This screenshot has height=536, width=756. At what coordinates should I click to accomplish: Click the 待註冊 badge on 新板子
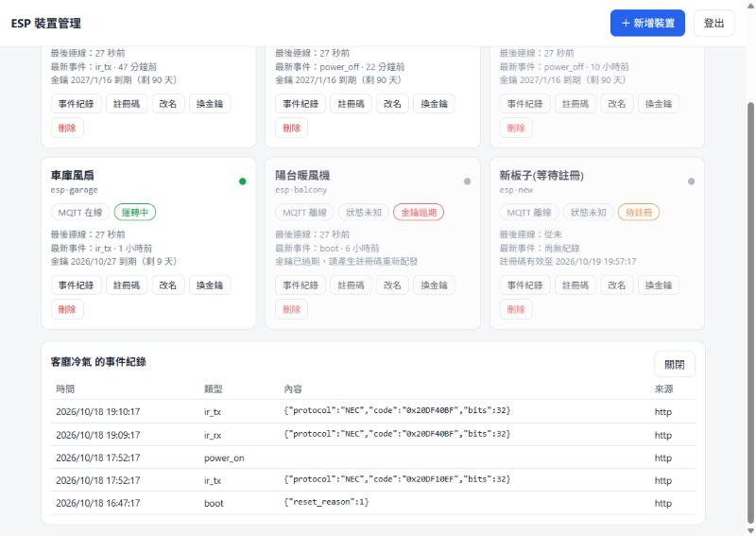click(x=639, y=213)
